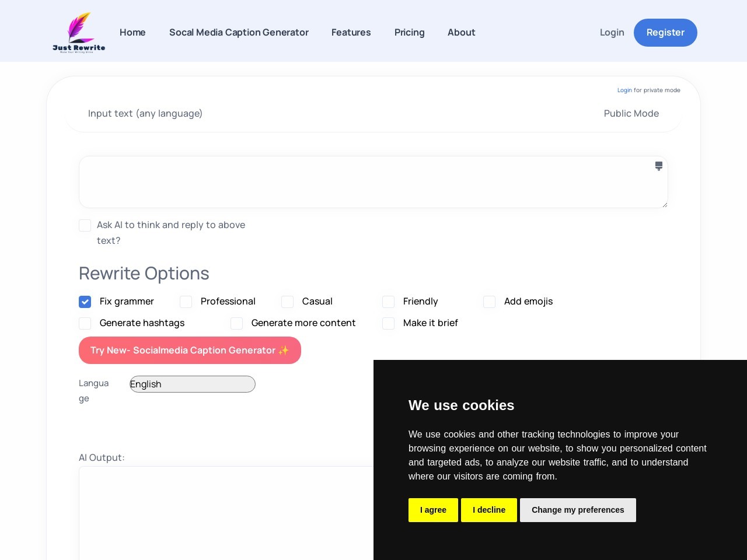Click the We use cookies heading
Image resolution: width=747 pixels, height=560 pixels.
coord(461,405)
